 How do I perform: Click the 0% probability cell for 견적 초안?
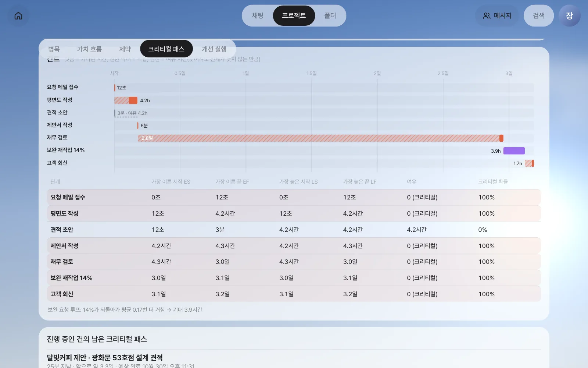(x=483, y=230)
